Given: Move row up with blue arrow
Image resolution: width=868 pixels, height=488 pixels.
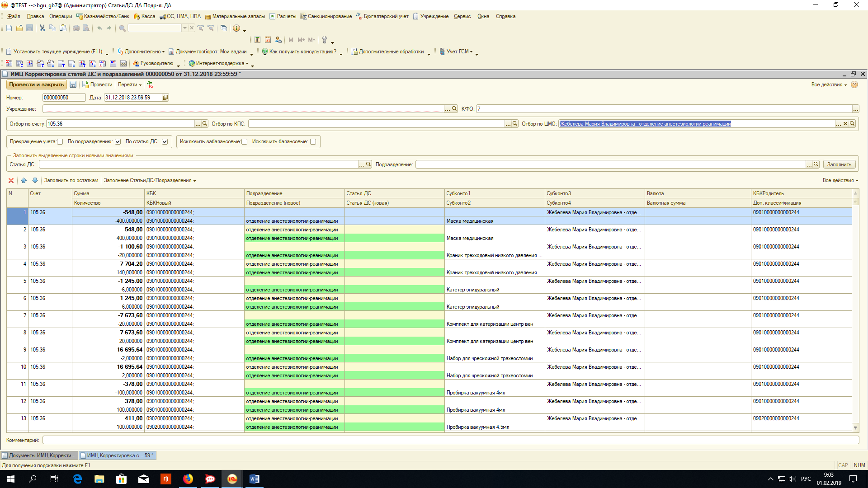Looking at the screenshot, I should pyautogui.click(x=24, y=180).
